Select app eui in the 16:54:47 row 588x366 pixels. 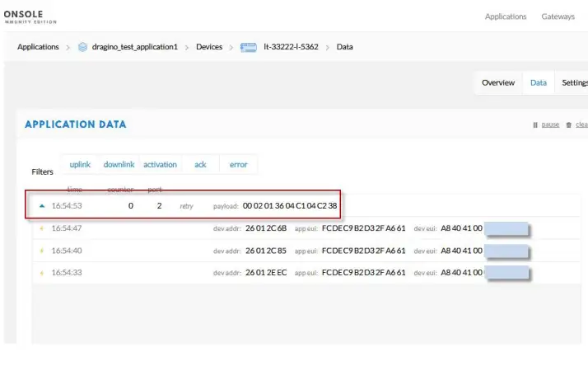pyautogui.click(x=364, y=228)
